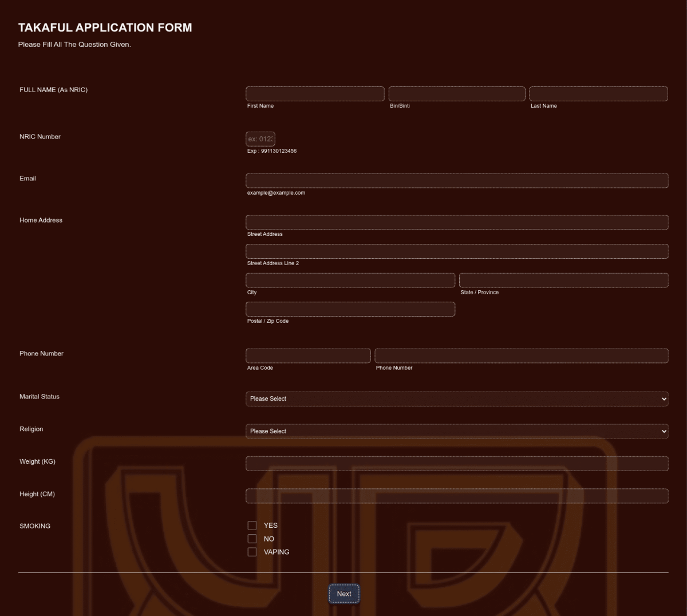Select the City input field
Image resolution: width=687 pixels, height=616 pixels.
point(350,280)
